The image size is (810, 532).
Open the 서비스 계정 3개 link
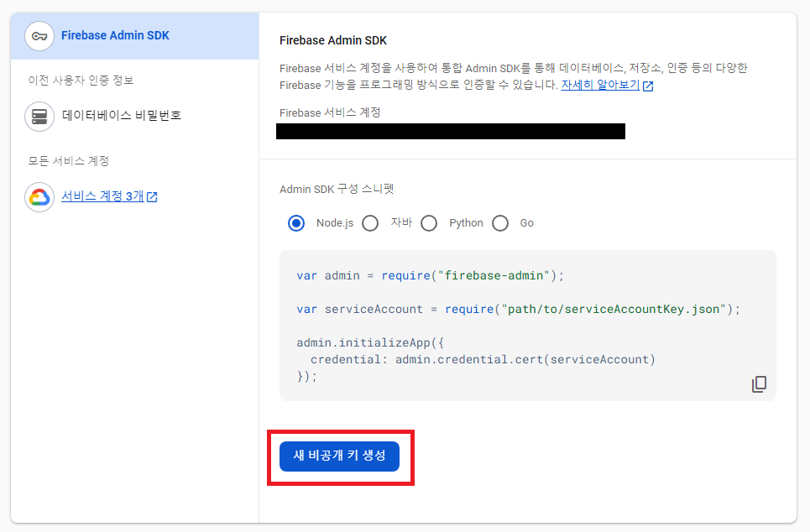pos(102,196)
